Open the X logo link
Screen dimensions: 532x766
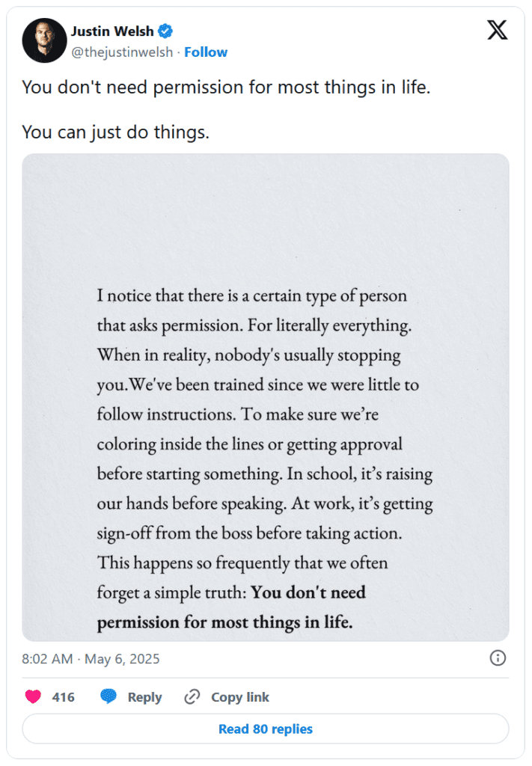(498, 30)
